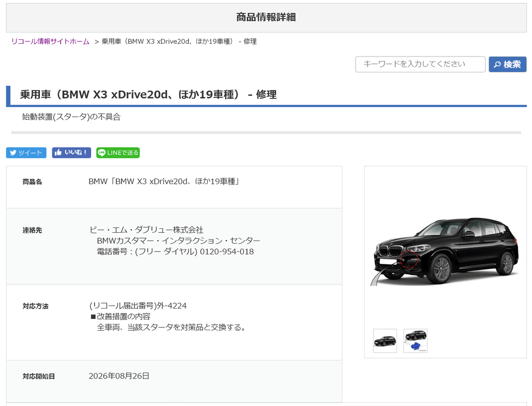Open リコール情報サイトホーム breadcrumb link
The height and width of the screenshot is (406, 532).
point(50,41)
